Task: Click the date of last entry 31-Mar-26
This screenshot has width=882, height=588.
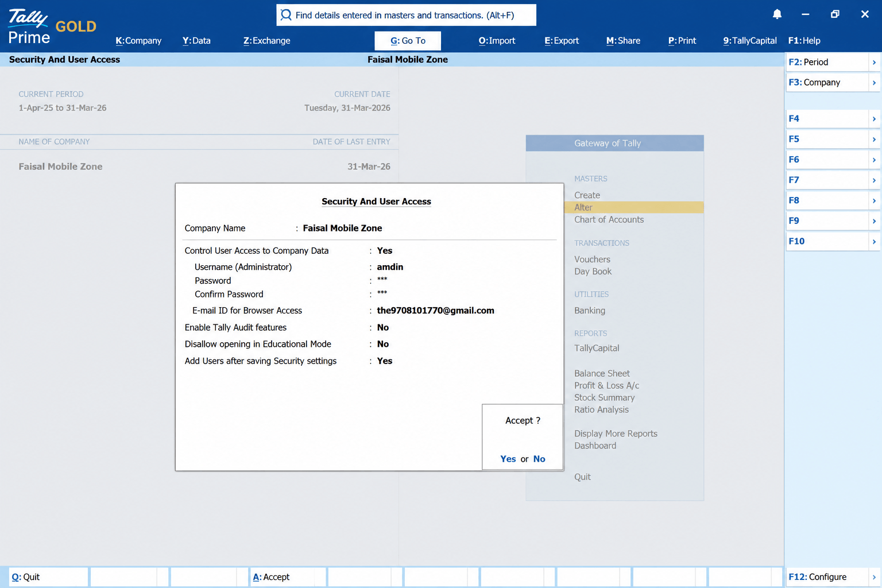Action: (369, 167)
